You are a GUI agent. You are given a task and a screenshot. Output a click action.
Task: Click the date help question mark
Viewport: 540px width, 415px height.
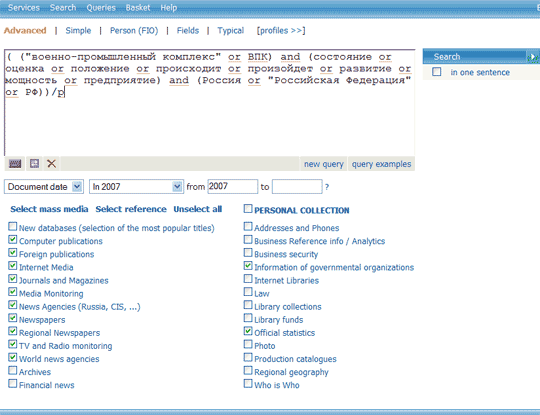click(327, 187)
